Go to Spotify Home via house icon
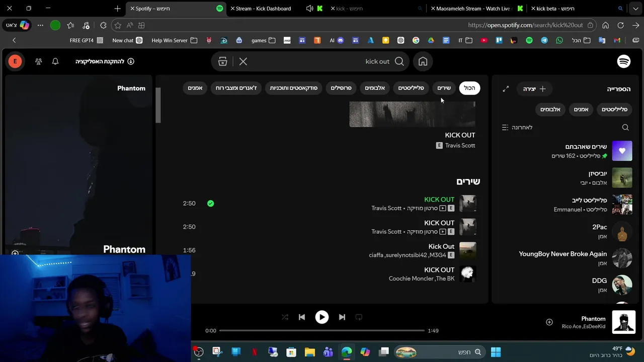 pos(423,61)
